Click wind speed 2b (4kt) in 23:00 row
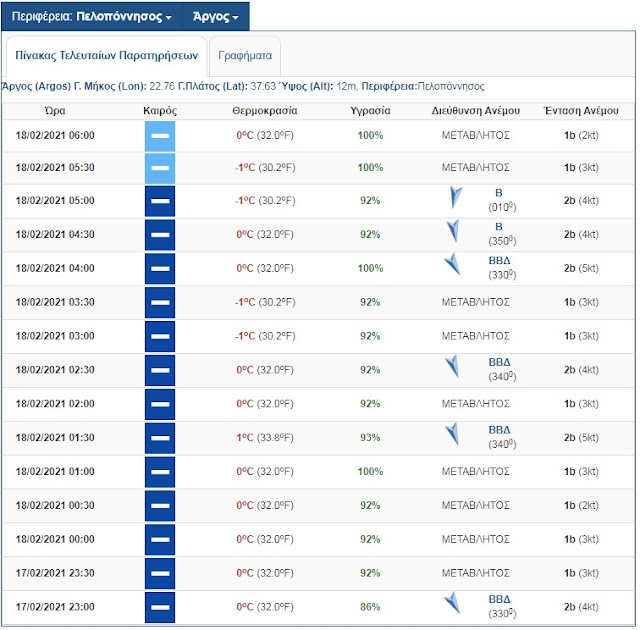The height and width of the screenshot is (630, 640). pyautogui.click(x=581, y=607)
